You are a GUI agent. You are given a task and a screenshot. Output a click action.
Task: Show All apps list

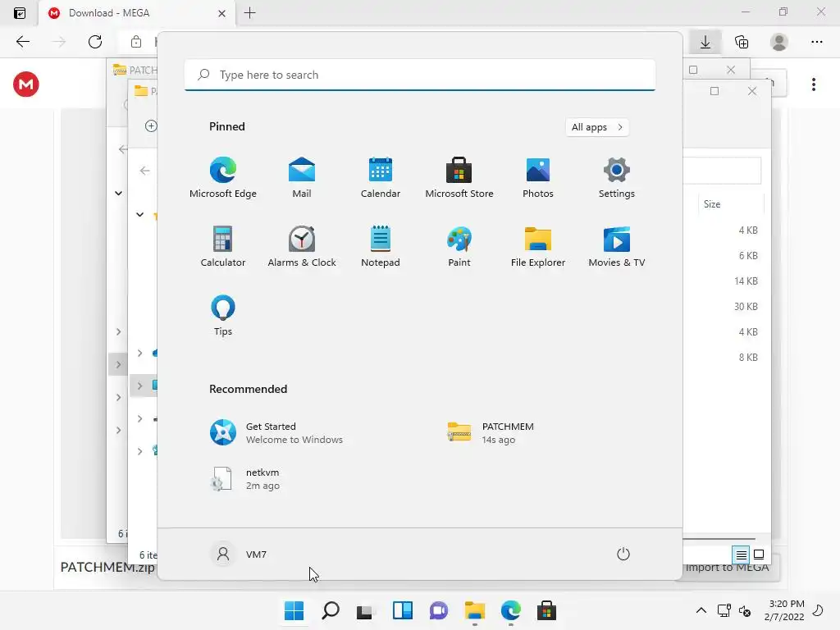pyautogui.click(x=597, y=127)
